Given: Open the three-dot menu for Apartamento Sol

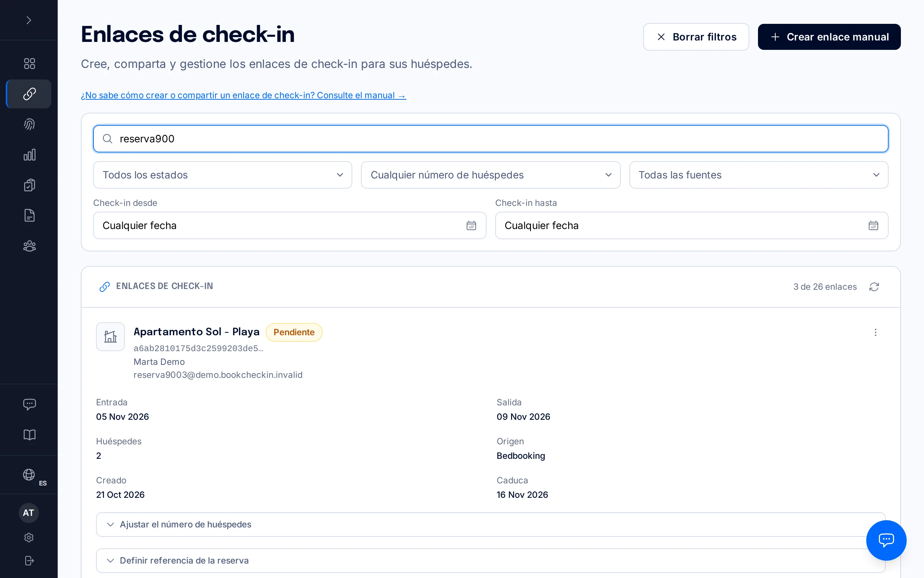Looking at the screenshot, I should tap(876, 332).
